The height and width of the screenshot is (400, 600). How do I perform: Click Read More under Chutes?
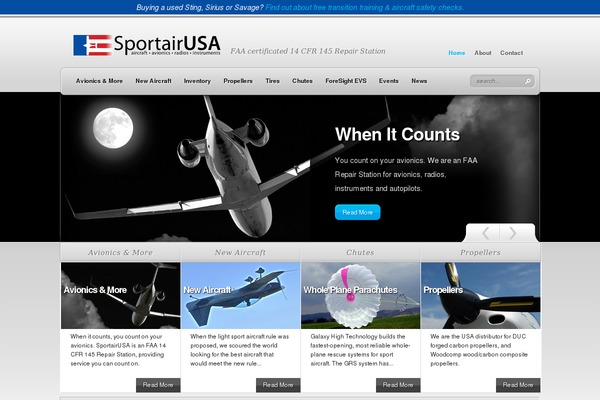[398, 385]
